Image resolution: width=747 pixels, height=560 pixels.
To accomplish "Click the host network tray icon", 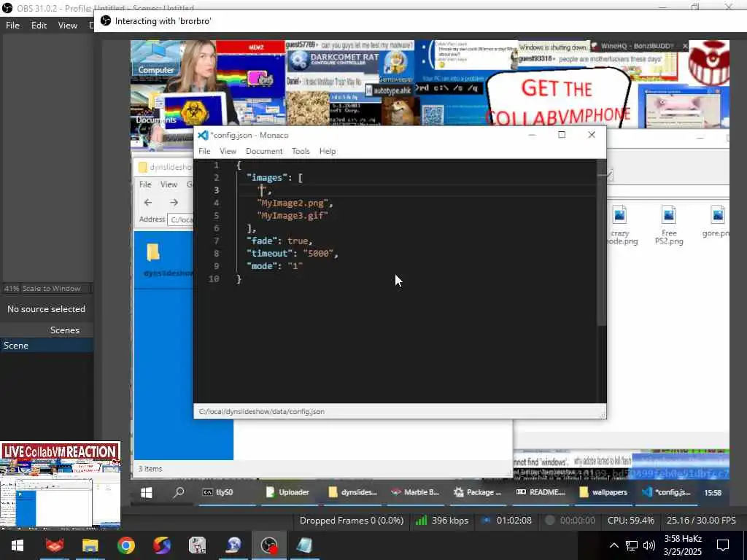I will coord(631,545).
